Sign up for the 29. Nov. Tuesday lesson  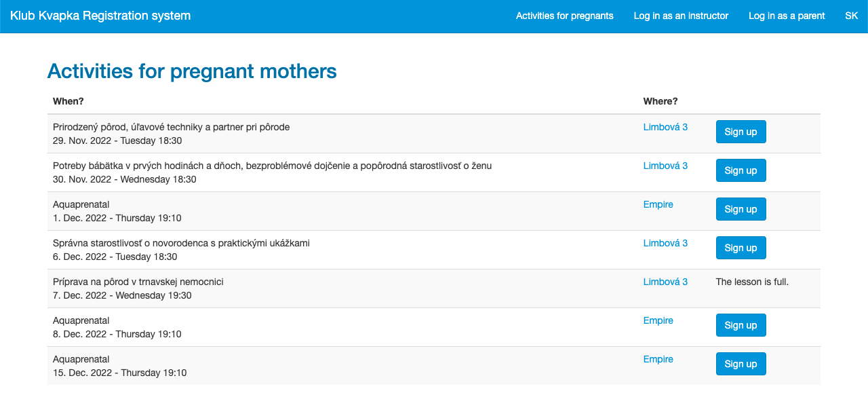[741, 132]
